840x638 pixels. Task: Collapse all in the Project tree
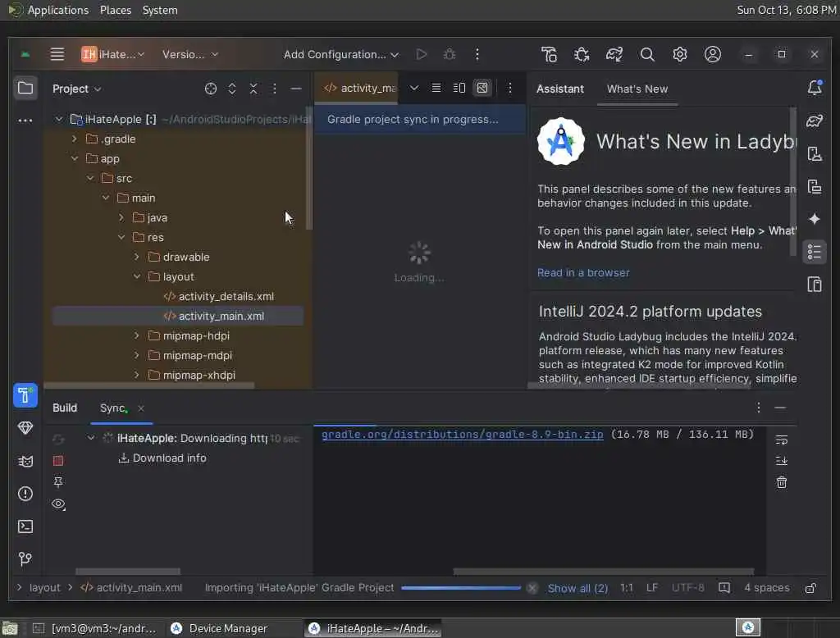[x=253, y=89]
